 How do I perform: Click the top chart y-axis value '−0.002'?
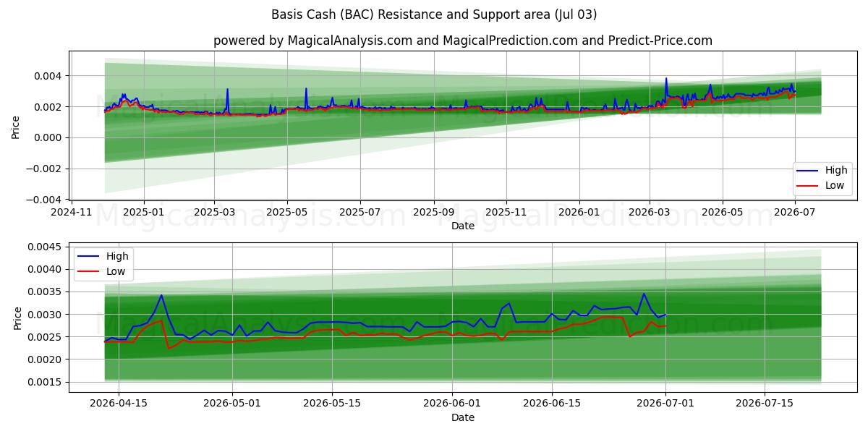pos(46,169)
